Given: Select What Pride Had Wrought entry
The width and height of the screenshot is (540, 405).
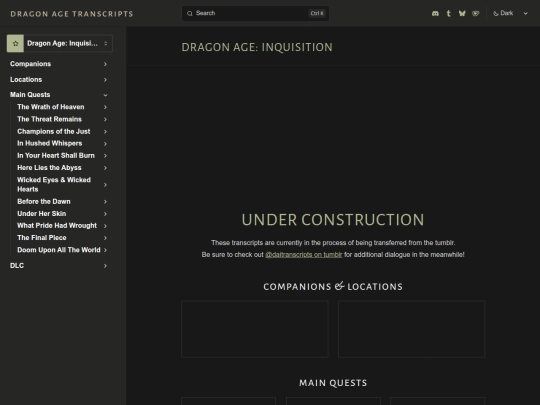Looking at the screenshot, I should tap(57, 226).
